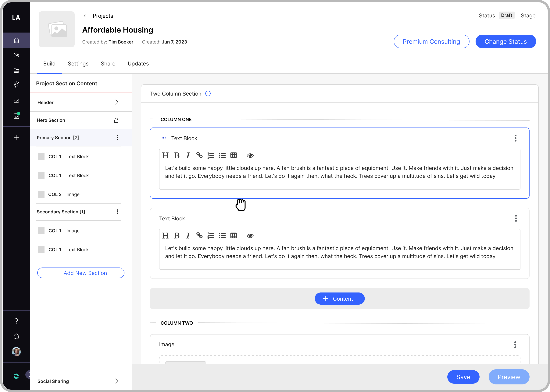
Task: Toggle preview eye in second text editor
Action: point(250,236)
